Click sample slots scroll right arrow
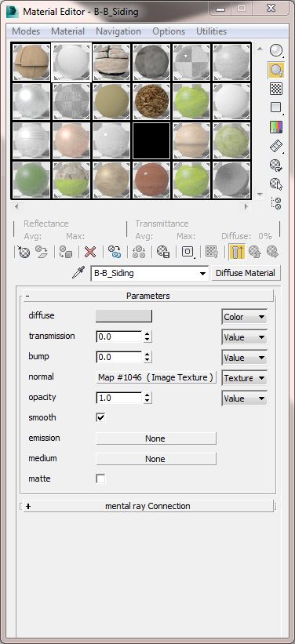Image resolution: width=295 pixels, height=644 pixels. coord(246,207)
